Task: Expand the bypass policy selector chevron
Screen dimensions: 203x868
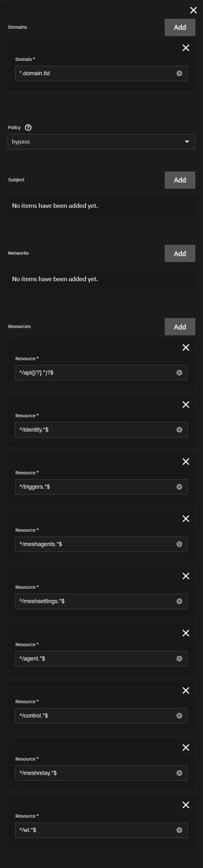Action: click(188, 142)
